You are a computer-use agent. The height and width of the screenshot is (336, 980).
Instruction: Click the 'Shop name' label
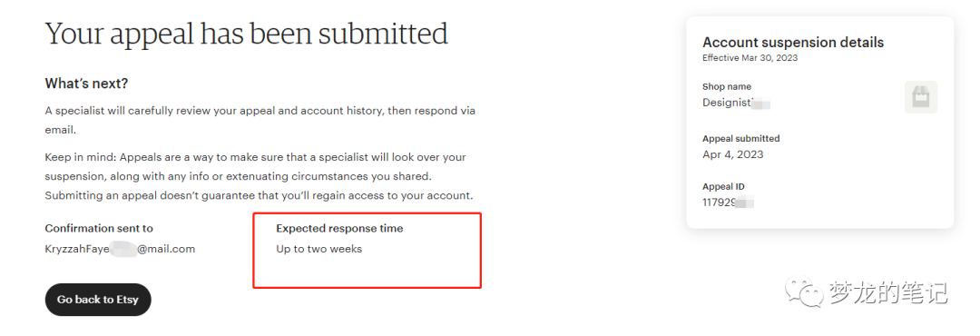pyautogui.click(x=727, y=87)
